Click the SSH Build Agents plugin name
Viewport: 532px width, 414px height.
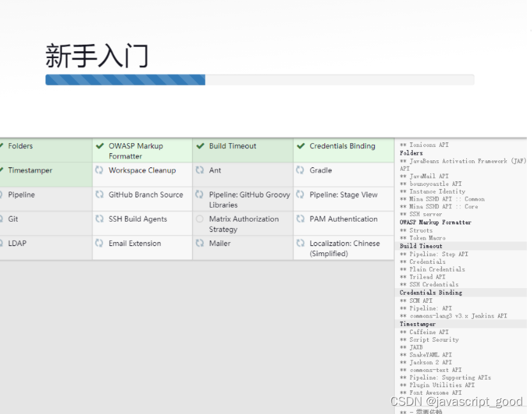pyautogui.click(x=138, y=219)
